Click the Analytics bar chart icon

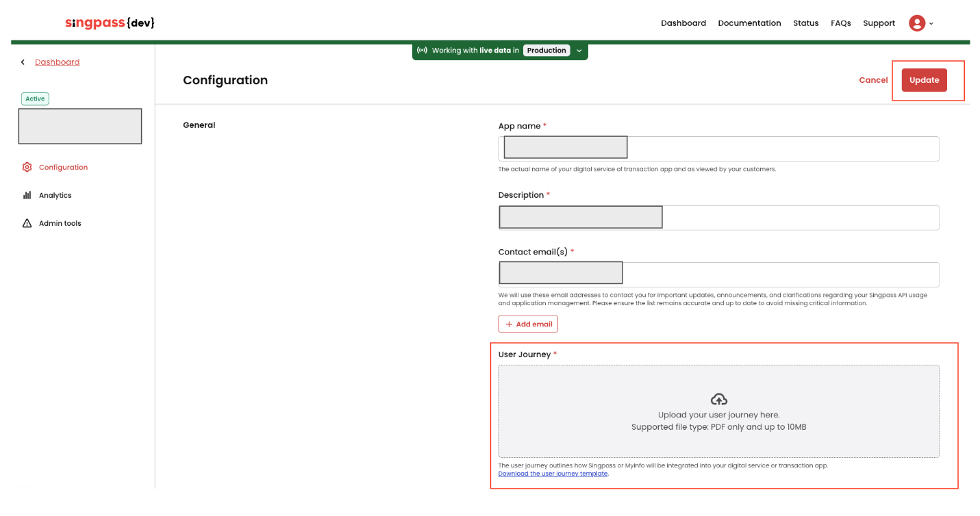click(27, 195)
